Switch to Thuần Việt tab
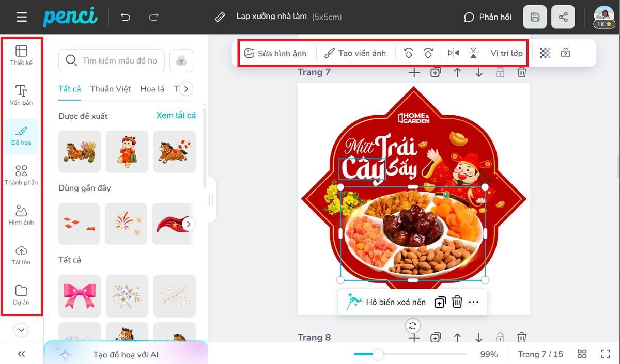 tap(111, 89)
